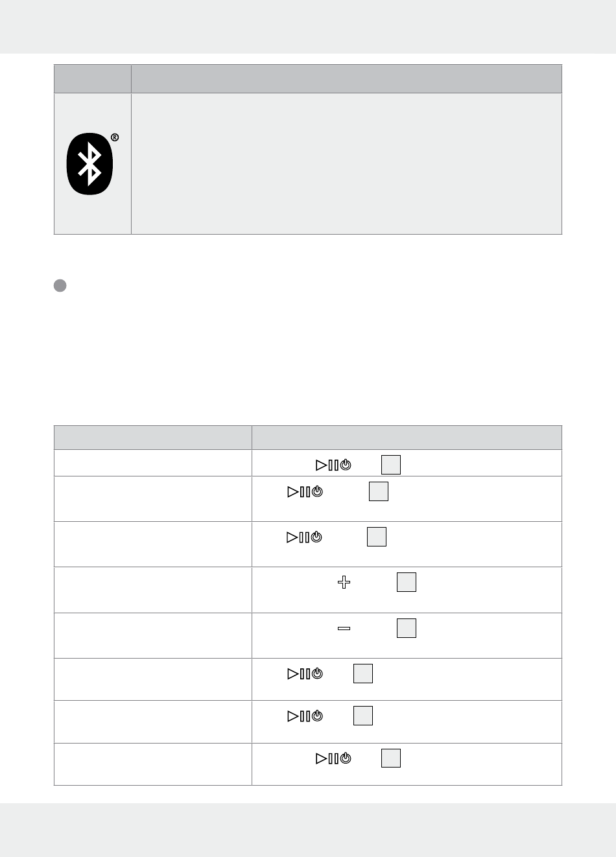Click the registered trademark symbol beside Bluetooth logo
Screen dimensions: 616x857
click(115, 137)
